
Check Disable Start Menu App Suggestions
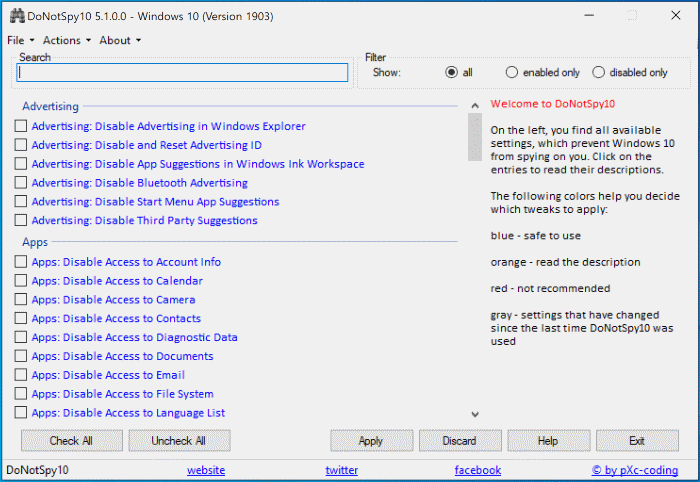click(x=21, y=201)
